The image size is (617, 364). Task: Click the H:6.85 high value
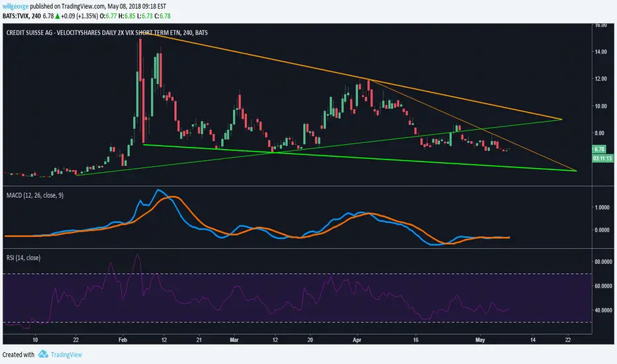pyautogui.click(x=126, y=16)
